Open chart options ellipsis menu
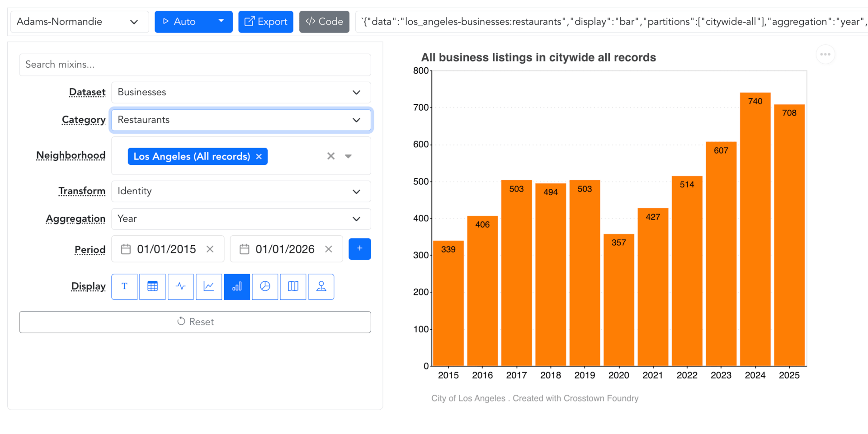868x434 pixels. point(825,55)
